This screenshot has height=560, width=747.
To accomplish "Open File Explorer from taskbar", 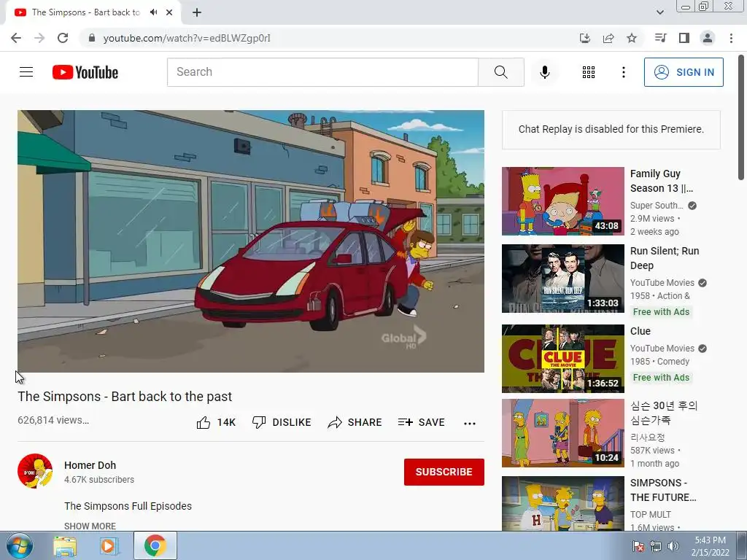I will [65, 545].
